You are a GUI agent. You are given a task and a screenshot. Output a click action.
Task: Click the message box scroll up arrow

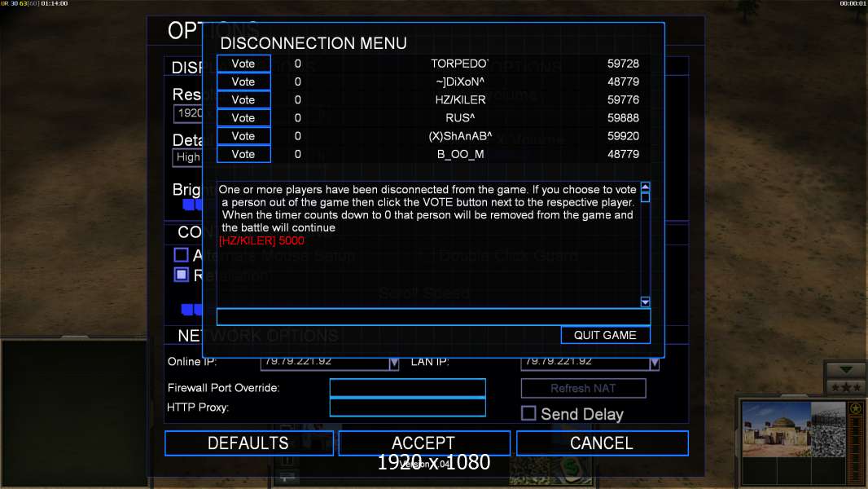(x=645, y=187)
